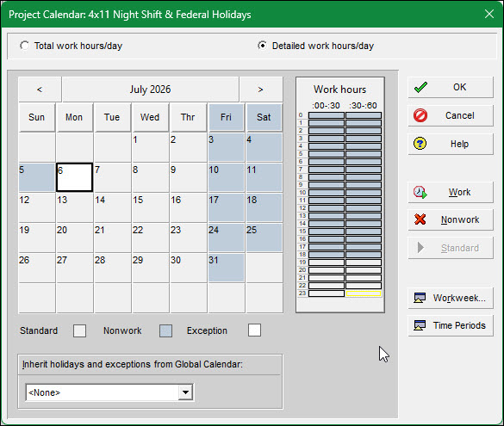Go to previous month arrow
The width and height of the screenshot is (504, 426).
pyautogui.click(x=40, y=90)
